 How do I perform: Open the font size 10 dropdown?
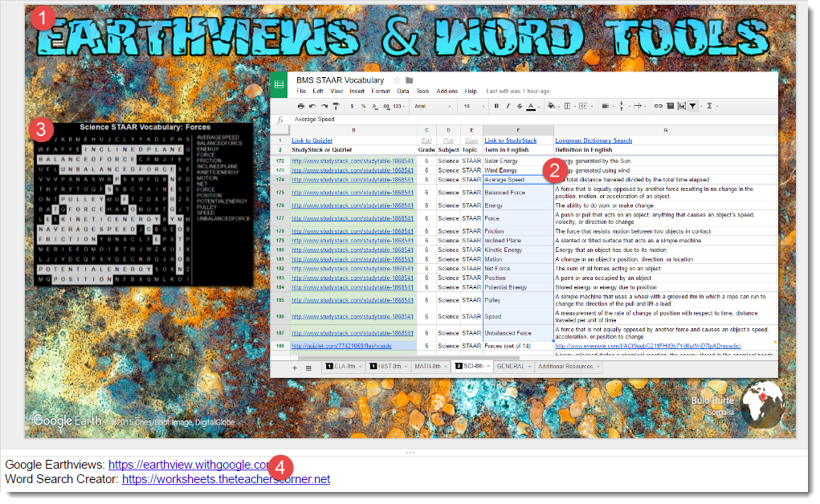(474, 106)
